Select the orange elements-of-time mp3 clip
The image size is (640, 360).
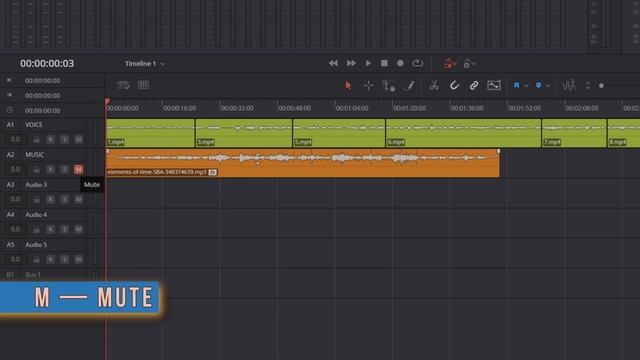303,163
